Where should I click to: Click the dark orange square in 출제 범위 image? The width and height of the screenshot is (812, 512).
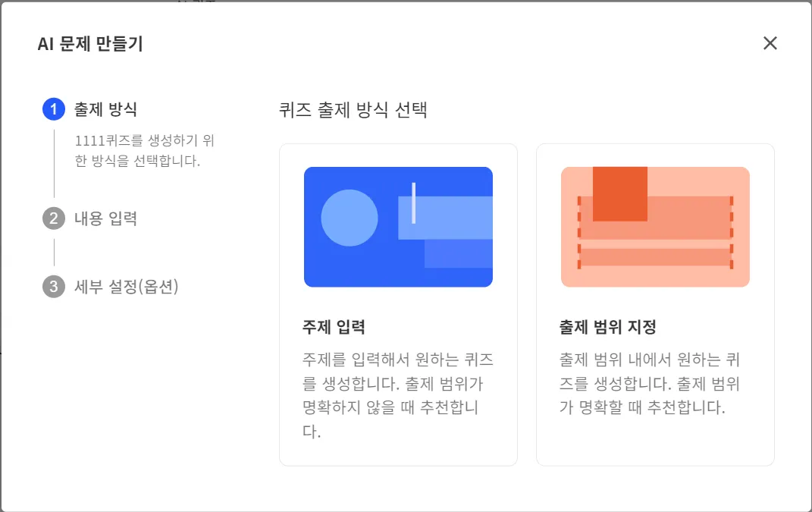point(620,194)
